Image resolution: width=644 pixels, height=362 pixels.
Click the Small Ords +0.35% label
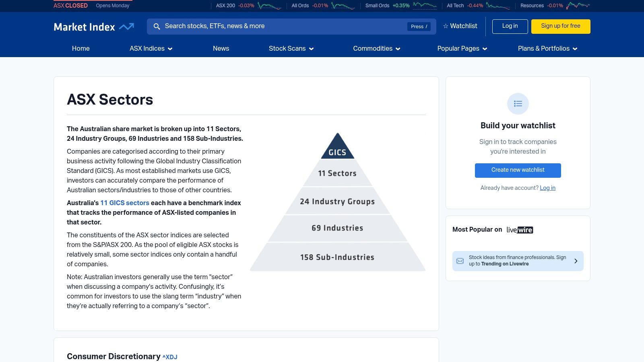[x=387, y=6]
